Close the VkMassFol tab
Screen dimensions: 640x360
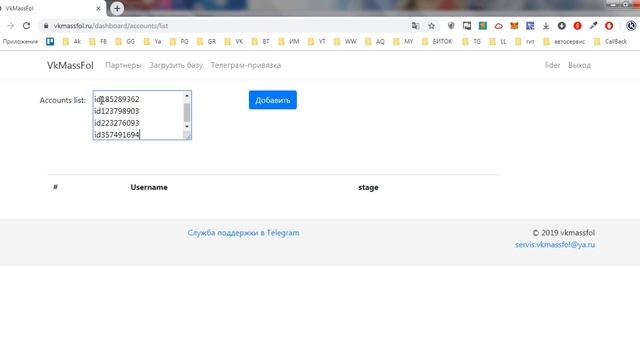(98, 8)
